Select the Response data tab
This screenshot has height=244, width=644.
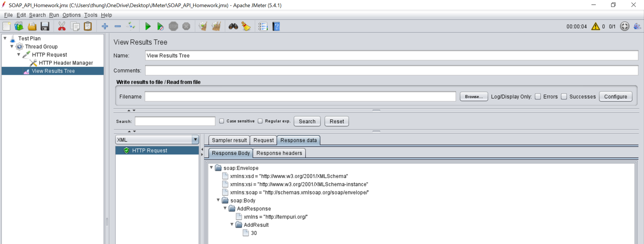[299, 140]
